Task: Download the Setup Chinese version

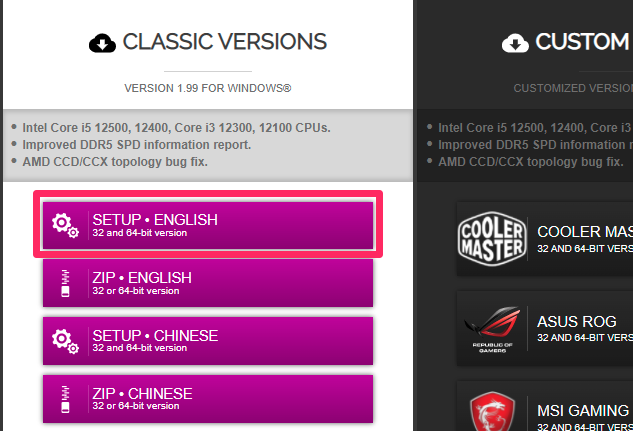Action: [x=208, y=341]
